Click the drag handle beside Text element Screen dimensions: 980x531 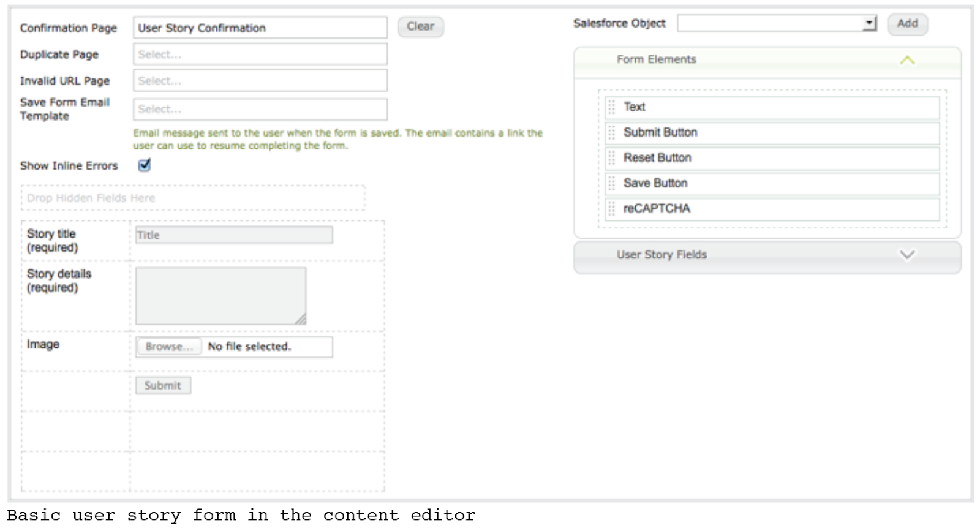611,107
